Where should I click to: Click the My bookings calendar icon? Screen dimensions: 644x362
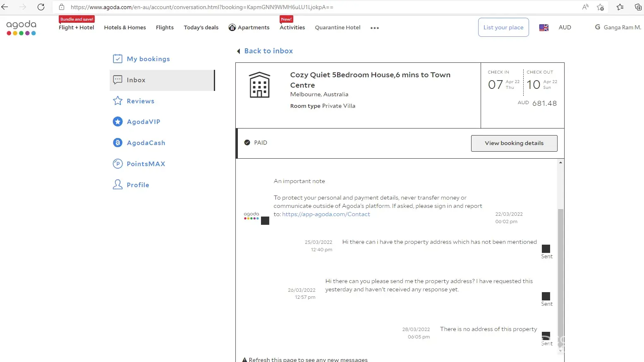click(117, 59)
